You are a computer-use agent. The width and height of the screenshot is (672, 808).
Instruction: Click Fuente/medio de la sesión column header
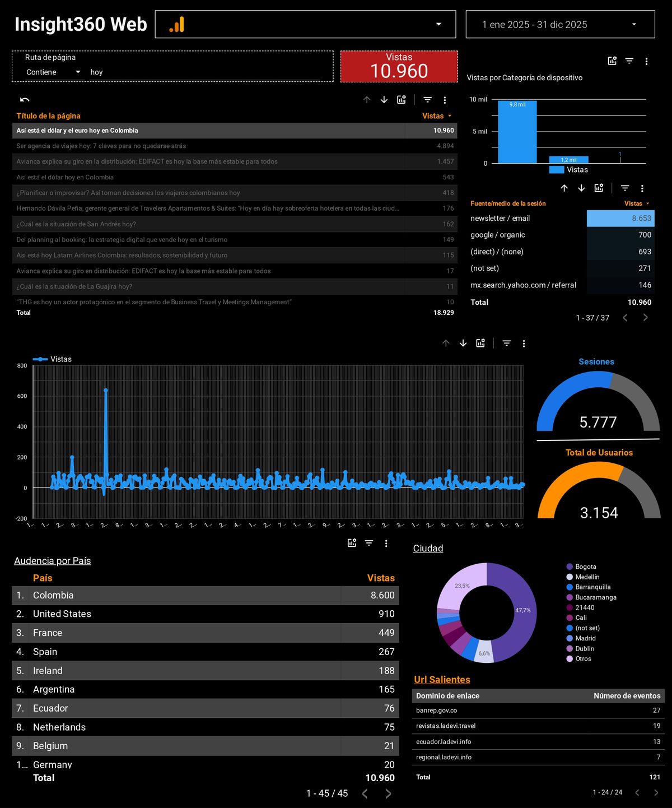508,203
